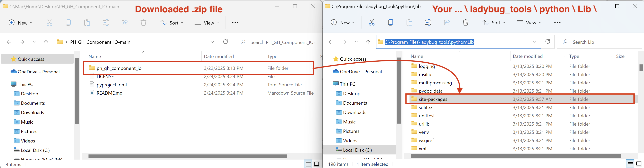Select the ph_gh_component_io folder

119,68
